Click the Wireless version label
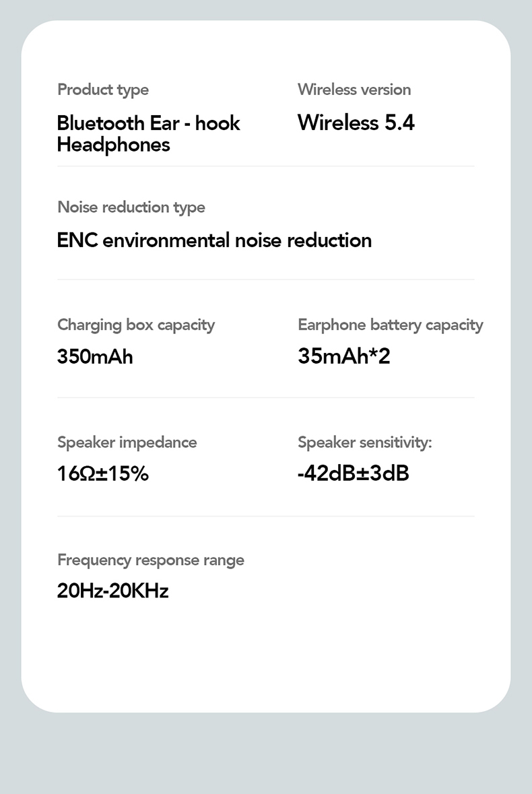 (354, 90)
